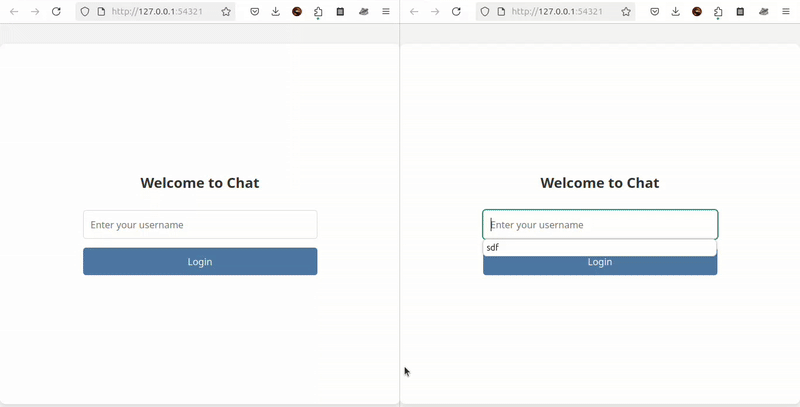The width and height of the screenshot is (800, 407).
Task: Select the 'sdf' autocomplete suggestion
Action: (x=599, y=247)
